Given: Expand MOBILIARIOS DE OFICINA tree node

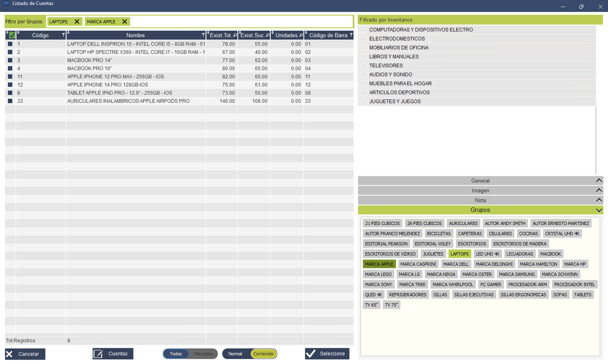Looking at the screenshot, I should tap(363, 47).
